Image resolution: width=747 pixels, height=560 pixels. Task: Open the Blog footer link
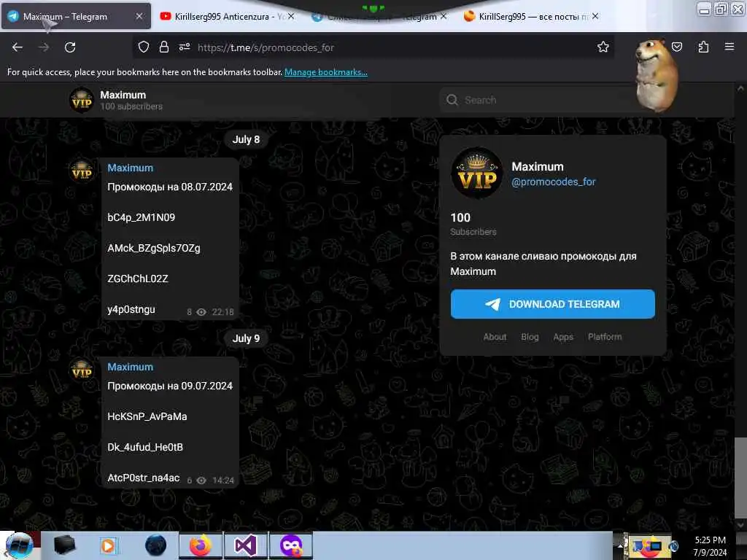pos(530,337)
